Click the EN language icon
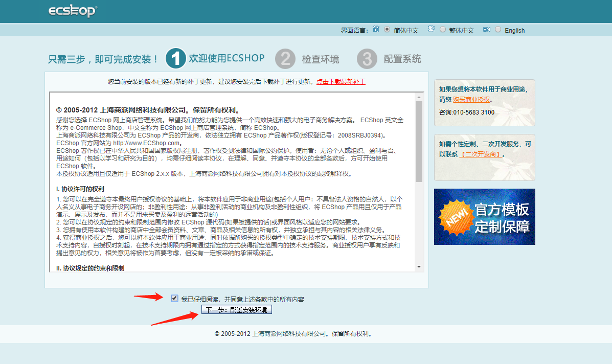 pos(486,29)
